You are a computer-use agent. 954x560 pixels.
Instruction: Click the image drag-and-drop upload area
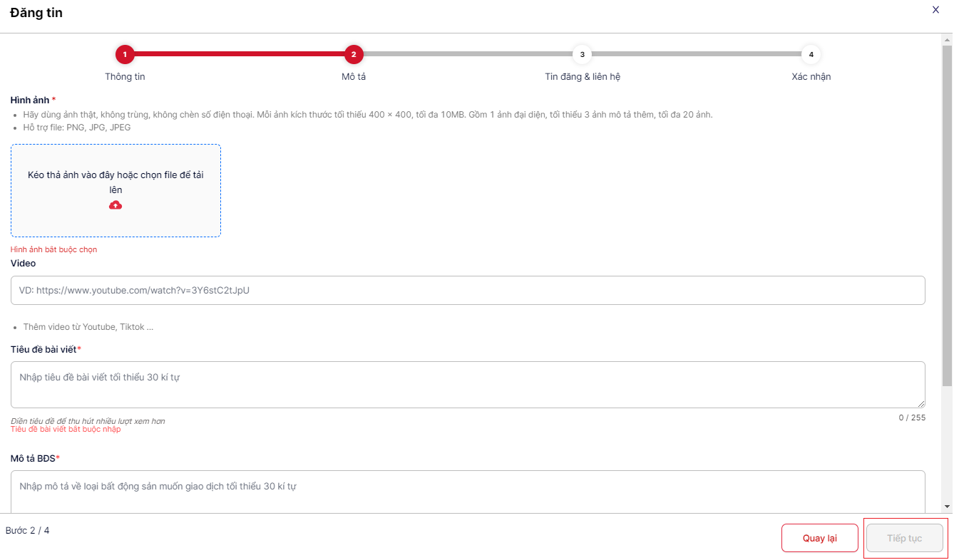click(x=116, y=190)
